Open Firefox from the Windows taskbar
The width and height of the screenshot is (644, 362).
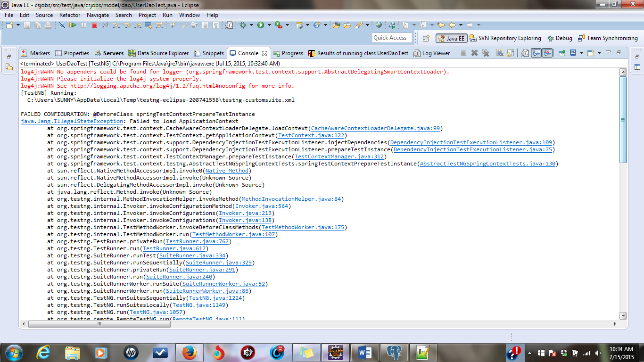pos(189,352)
